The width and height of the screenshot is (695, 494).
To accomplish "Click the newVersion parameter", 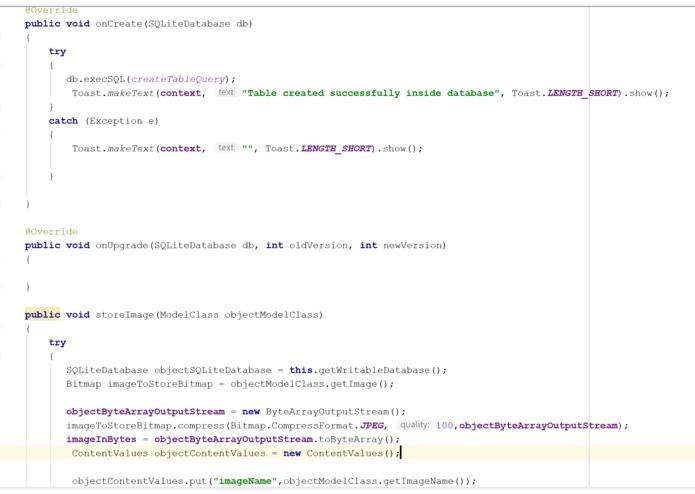I will pos(412,245).
